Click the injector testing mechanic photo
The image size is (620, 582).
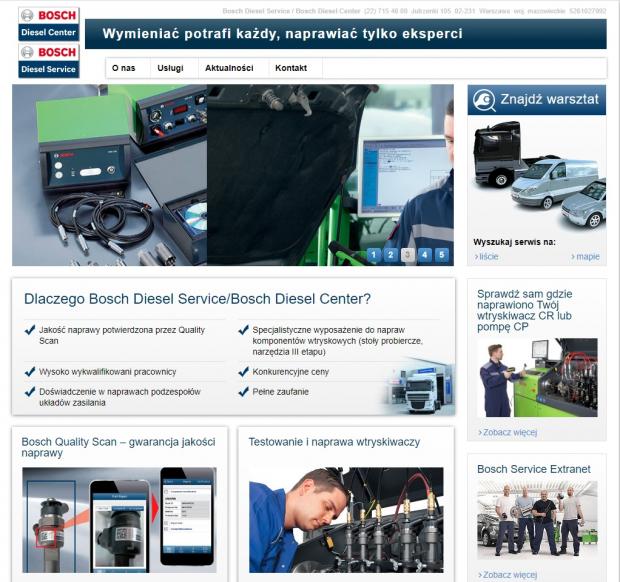(346, 520)
